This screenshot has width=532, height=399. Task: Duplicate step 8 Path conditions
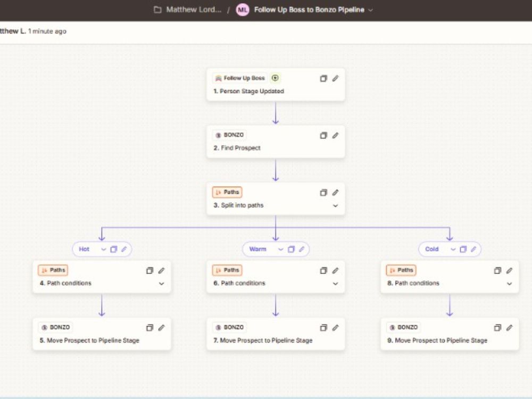pos(497,270)
